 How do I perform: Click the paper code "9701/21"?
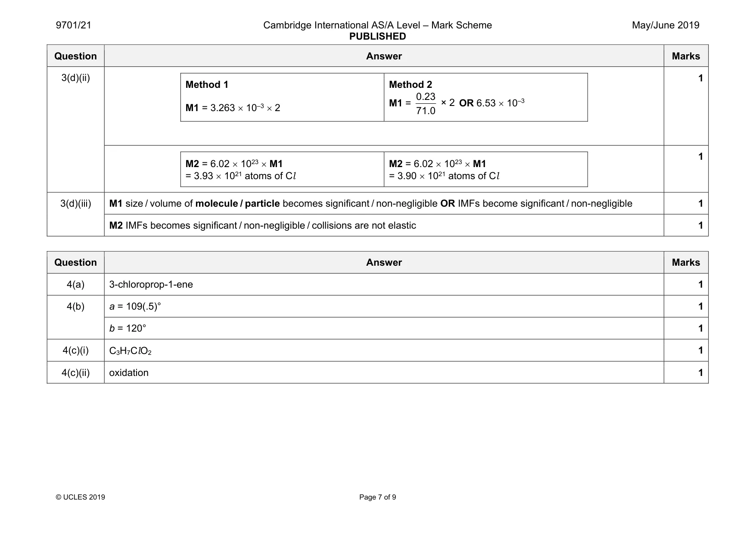point(74,25)
